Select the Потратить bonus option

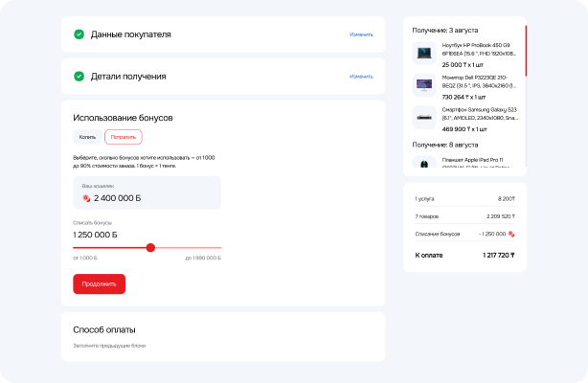coord(123,137)
